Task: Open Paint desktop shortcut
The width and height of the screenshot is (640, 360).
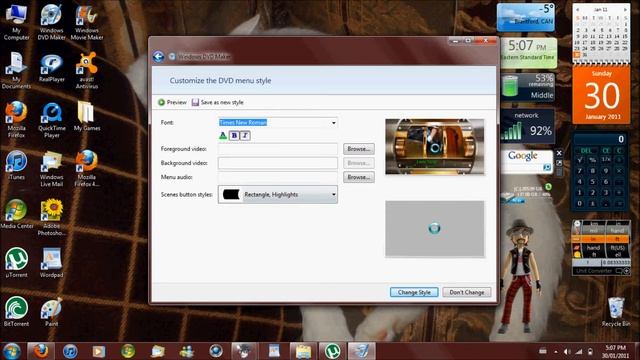Action: tap(51, 312)
